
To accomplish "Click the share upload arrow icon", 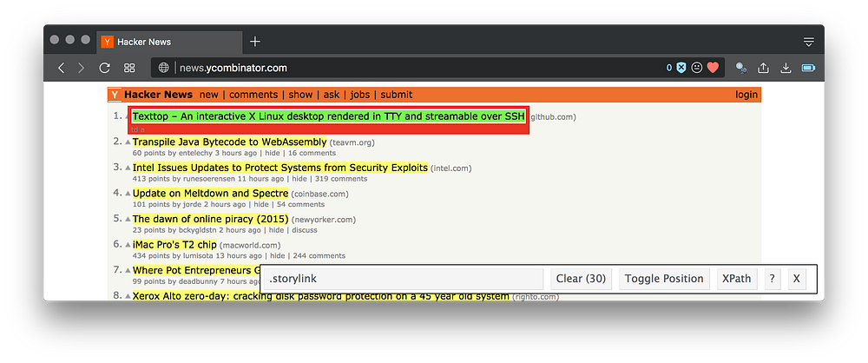I will click(763, 68).
